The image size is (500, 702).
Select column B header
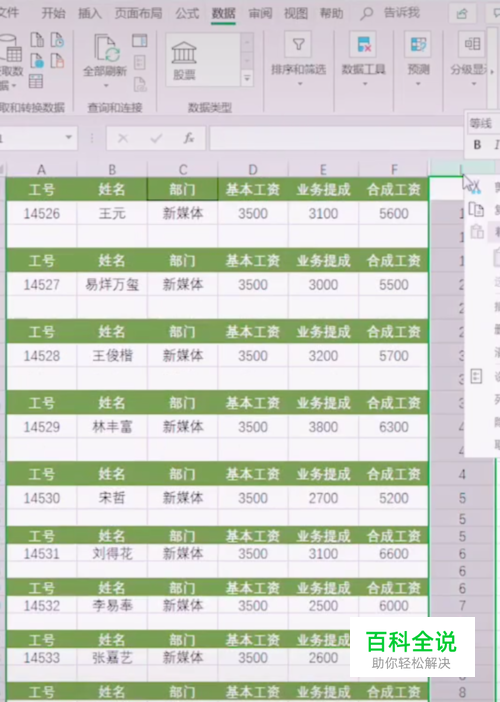[x=112, y=170]
